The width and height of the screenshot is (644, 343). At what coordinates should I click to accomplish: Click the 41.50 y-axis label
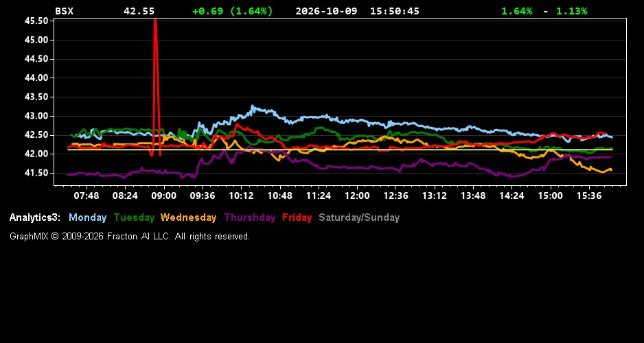coord(36,173)
